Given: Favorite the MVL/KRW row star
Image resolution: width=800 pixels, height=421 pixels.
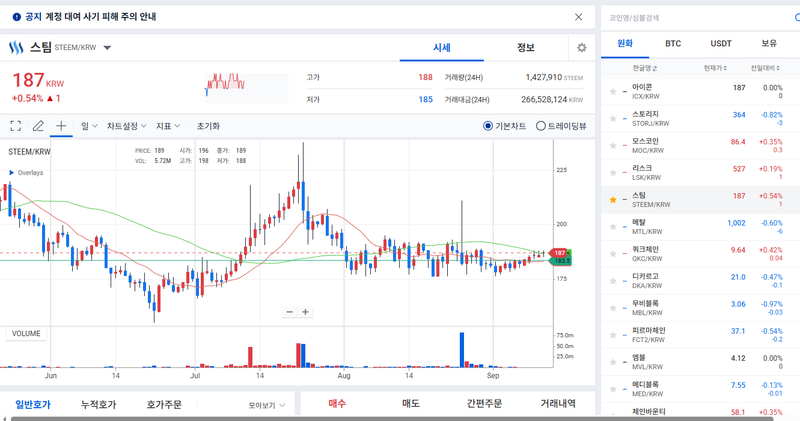Looking at the screenshot, I should [x=613, y=362].
